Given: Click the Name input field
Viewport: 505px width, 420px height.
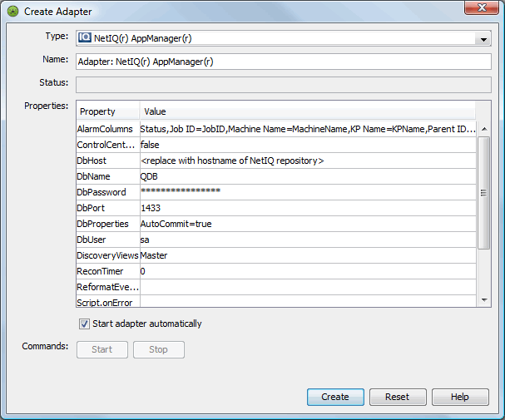Looking at the screenshot, I should 284,62.
